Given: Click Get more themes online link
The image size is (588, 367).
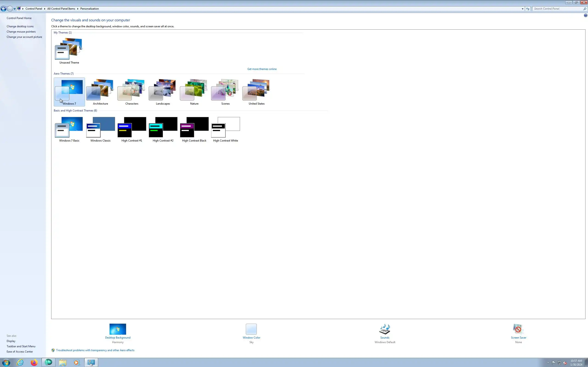Looking at the screenshot, I should point(262,69).
